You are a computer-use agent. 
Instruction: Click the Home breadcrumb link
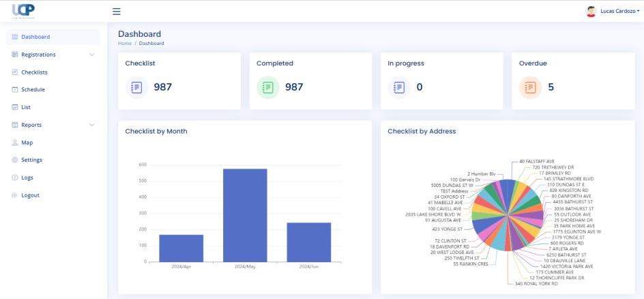pyautogui.click(x=125, y=43)
